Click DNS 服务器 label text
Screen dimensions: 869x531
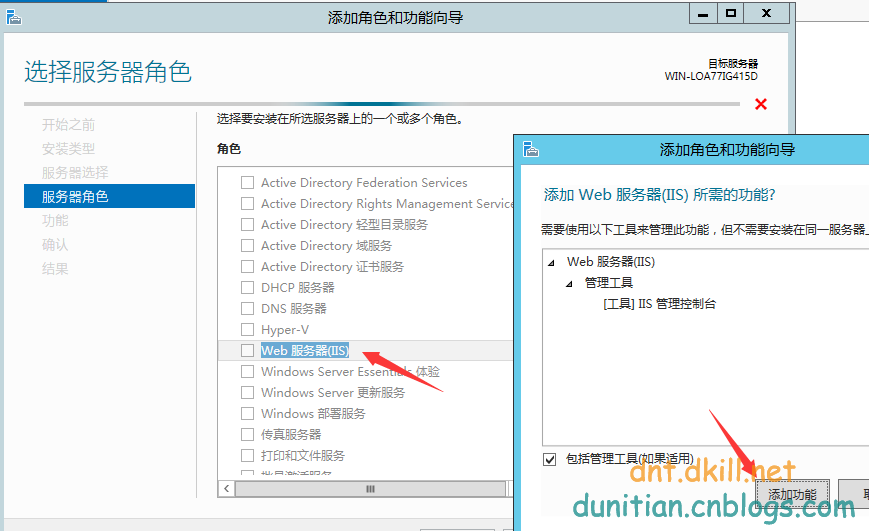pyautogui.click(x=294, y=309)
